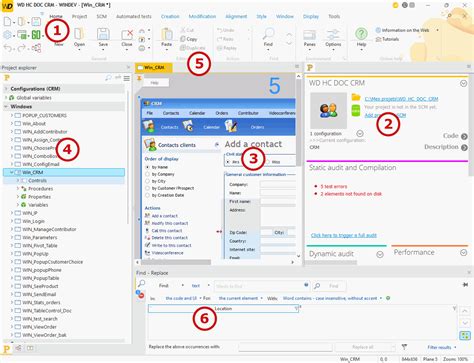Click the editor vertical scrollbar
This screenshot has width=474, height=363.
point(298,167)
